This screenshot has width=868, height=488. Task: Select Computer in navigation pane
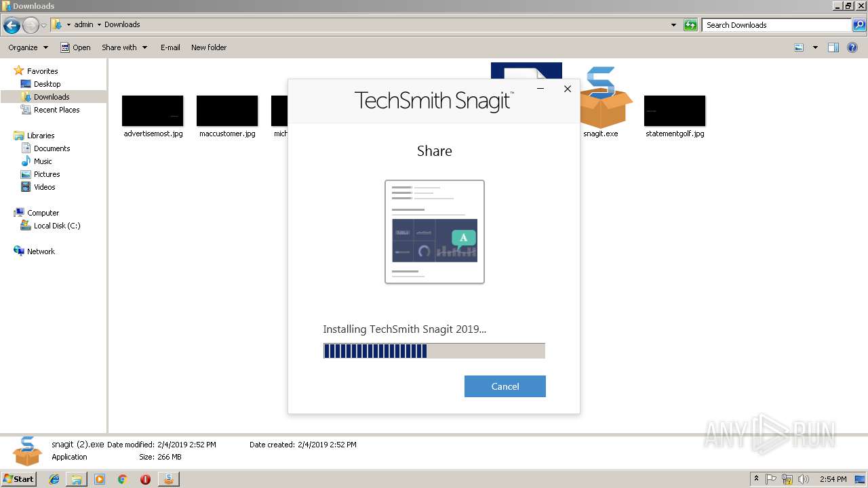pyautogui.click(x=43, y=213)
